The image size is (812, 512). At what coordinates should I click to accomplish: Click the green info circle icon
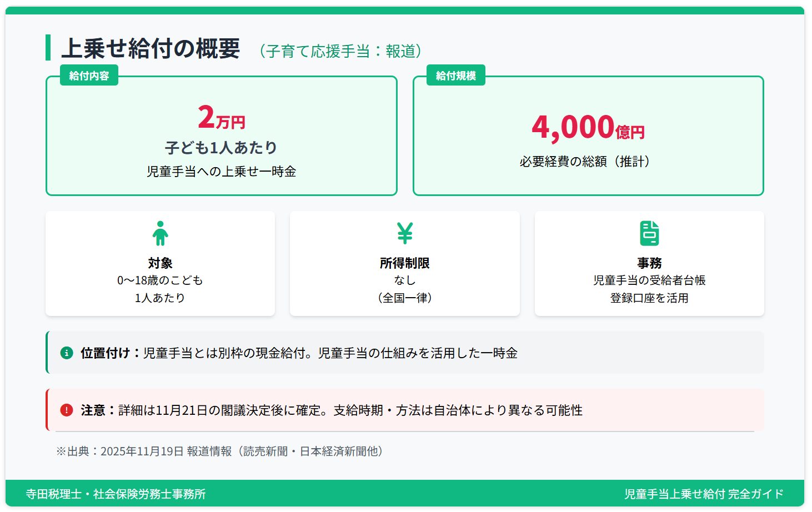(x=67, y=353)
